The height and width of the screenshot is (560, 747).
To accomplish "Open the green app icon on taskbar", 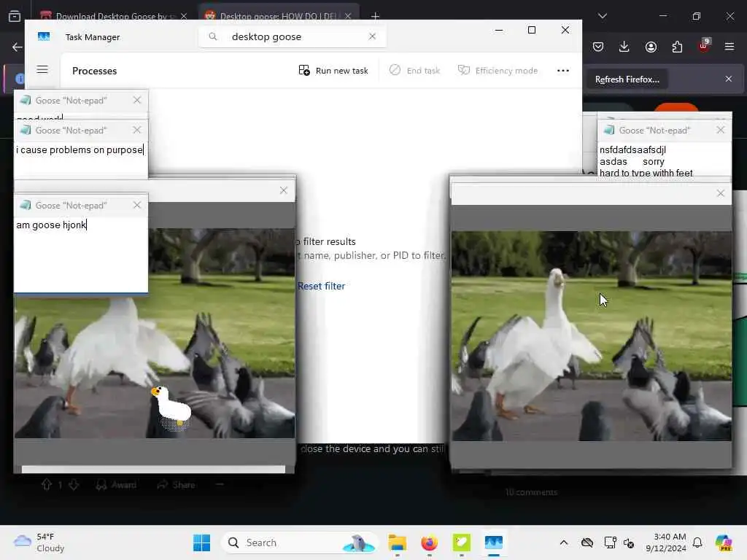I will (x=461, y=542).
